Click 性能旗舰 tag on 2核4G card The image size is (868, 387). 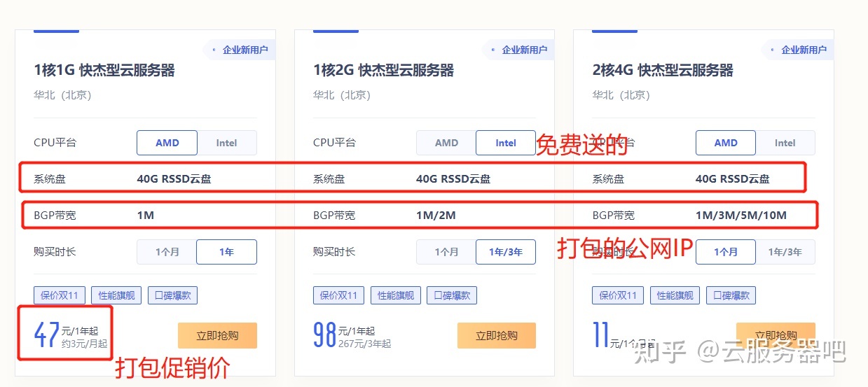pyautogui.click(x=675, y=295)
